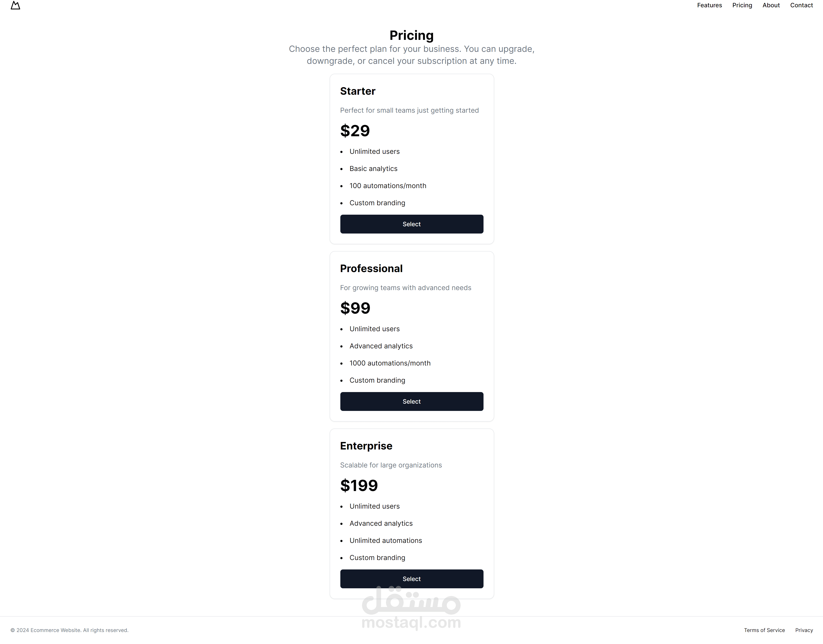Click the Starter plan heading
The image size is (823, 644).
point(357,91)
